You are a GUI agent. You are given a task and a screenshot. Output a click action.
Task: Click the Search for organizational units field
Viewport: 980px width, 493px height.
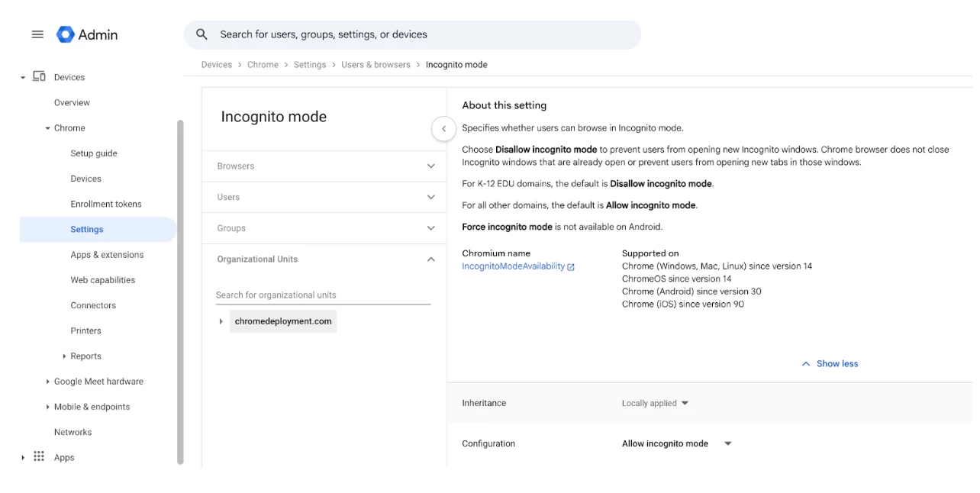tap(323, 295)
